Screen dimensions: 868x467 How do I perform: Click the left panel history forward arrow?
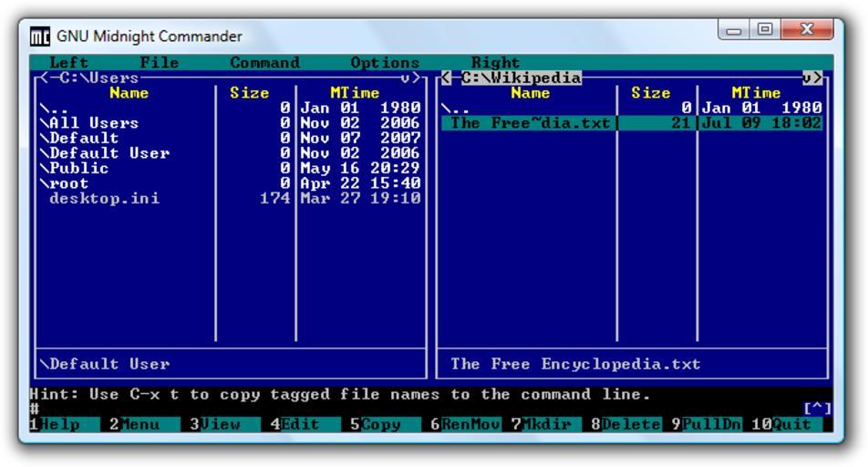(x=416, y=78)
